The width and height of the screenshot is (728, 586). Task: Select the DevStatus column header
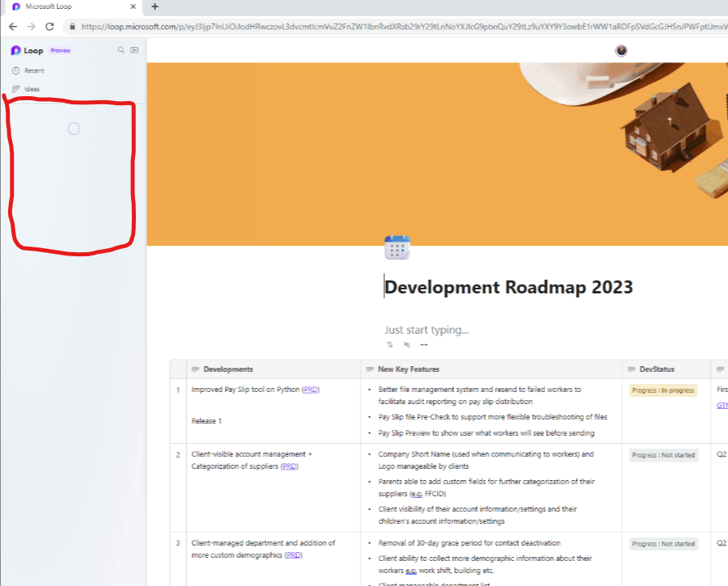click(667, 369)
